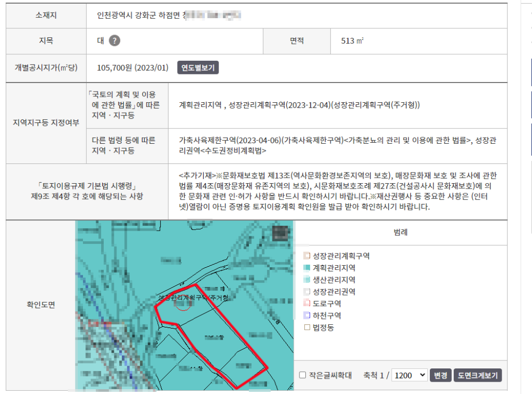Click the 도면크게보기 button
Image resolution: width=532 pixels, height=394 pixels.
click(x=478, y=375)
